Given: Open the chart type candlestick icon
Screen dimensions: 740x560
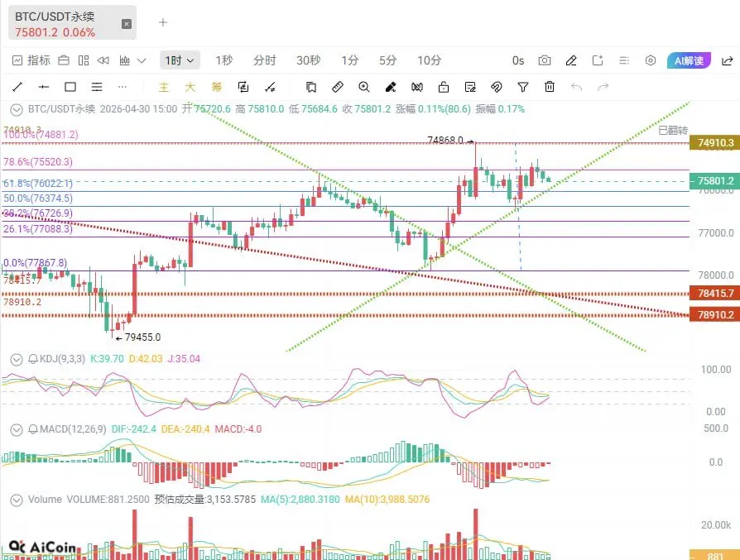Looking at the screenshot, I should click(x=125, y=60).
